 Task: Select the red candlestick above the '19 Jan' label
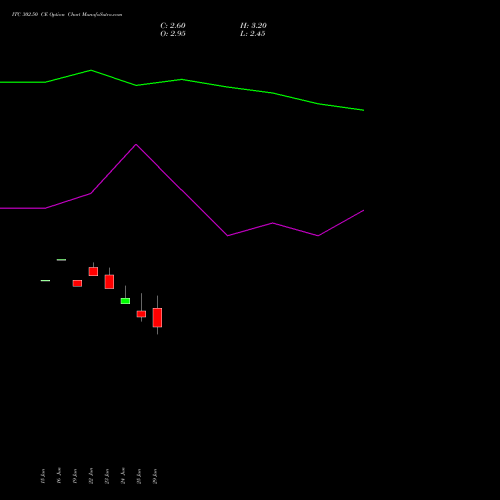77,283
